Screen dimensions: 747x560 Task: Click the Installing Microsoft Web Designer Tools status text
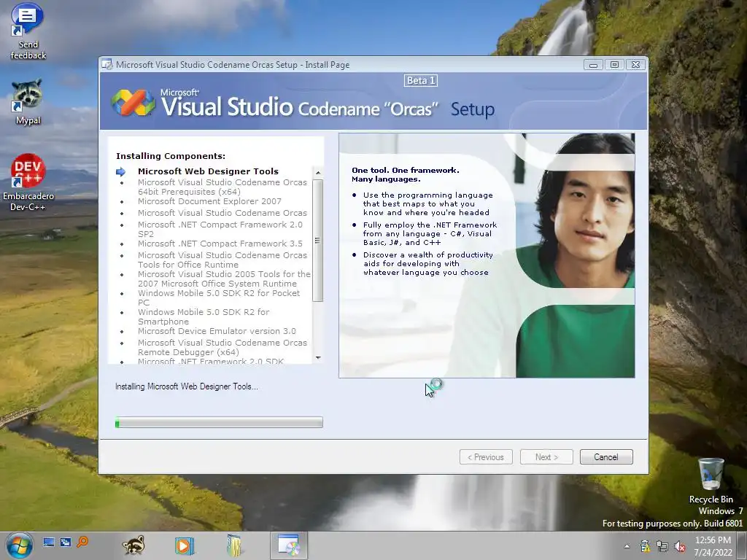coord(186,386)
